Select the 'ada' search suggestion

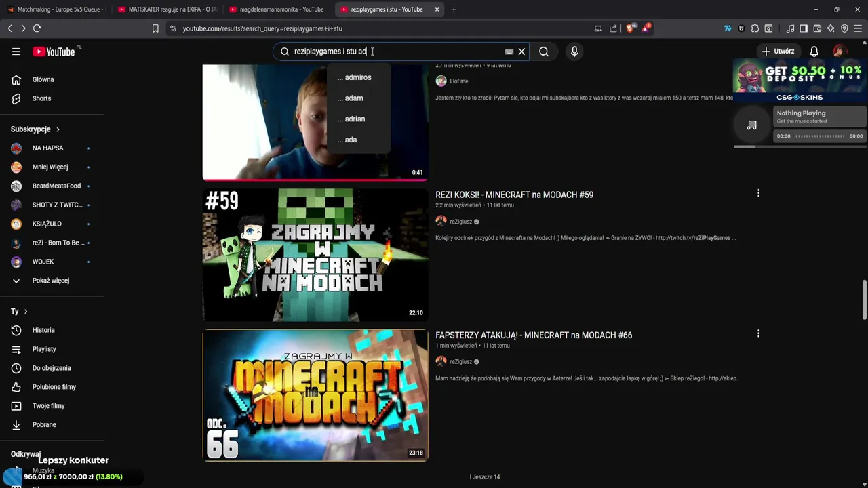[359, 140]
